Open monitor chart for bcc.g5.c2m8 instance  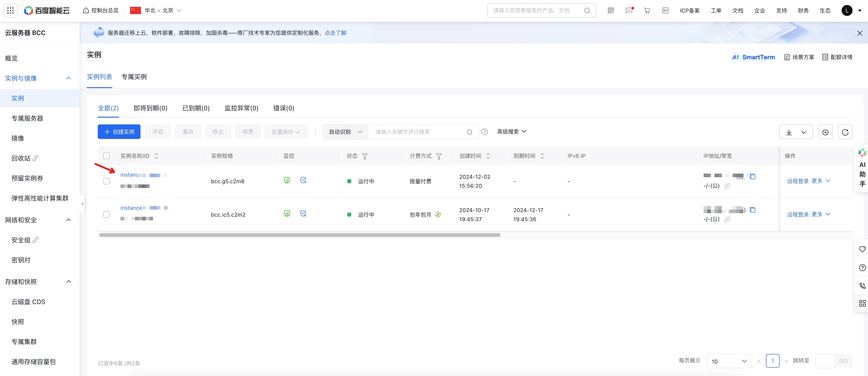point(287,180)
